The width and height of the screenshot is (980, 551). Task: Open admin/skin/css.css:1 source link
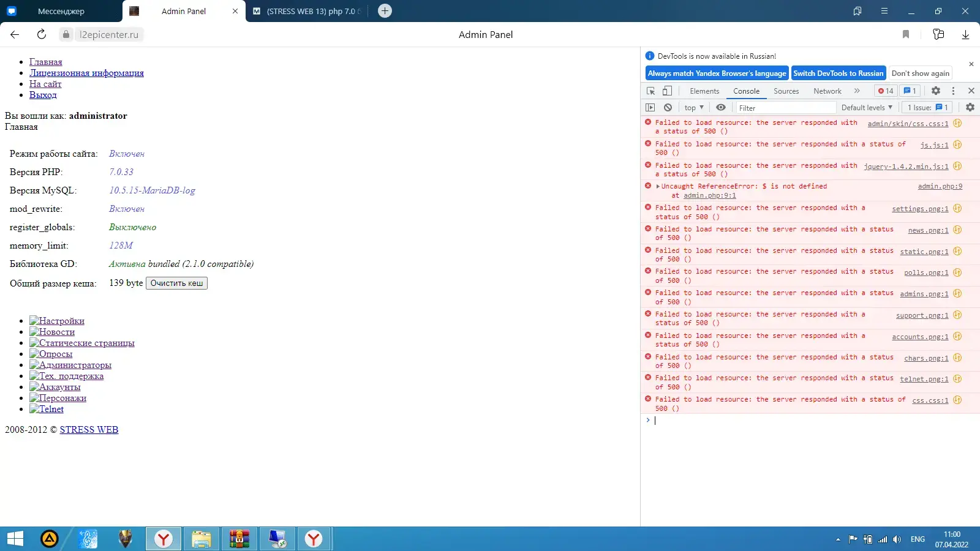click(908, 124)
